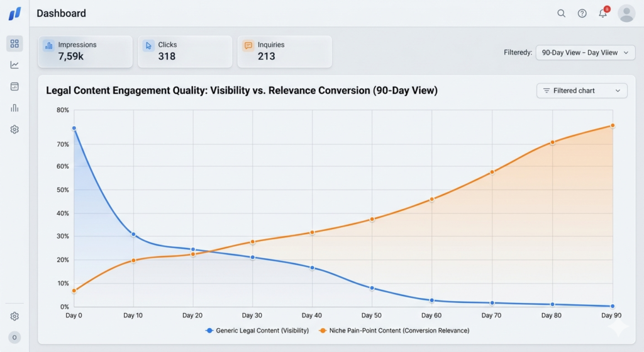
Task: Click the Filtered chart dropdown chevron arrow
Action: click(x=618, y=91)
